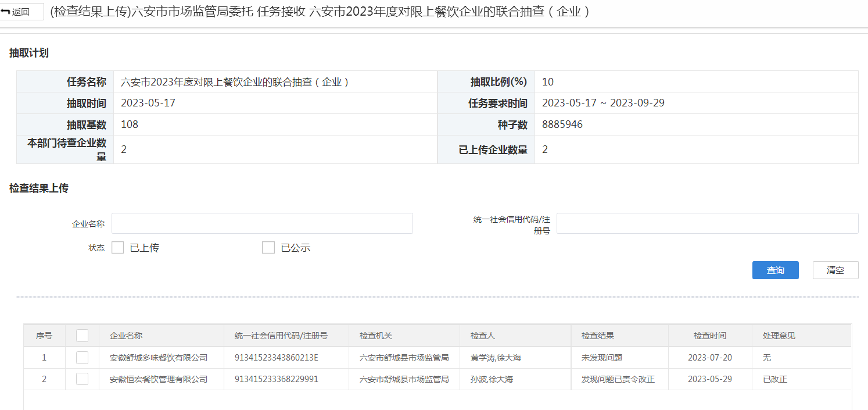Click the 清空 clear button

[x=835, y=270]
